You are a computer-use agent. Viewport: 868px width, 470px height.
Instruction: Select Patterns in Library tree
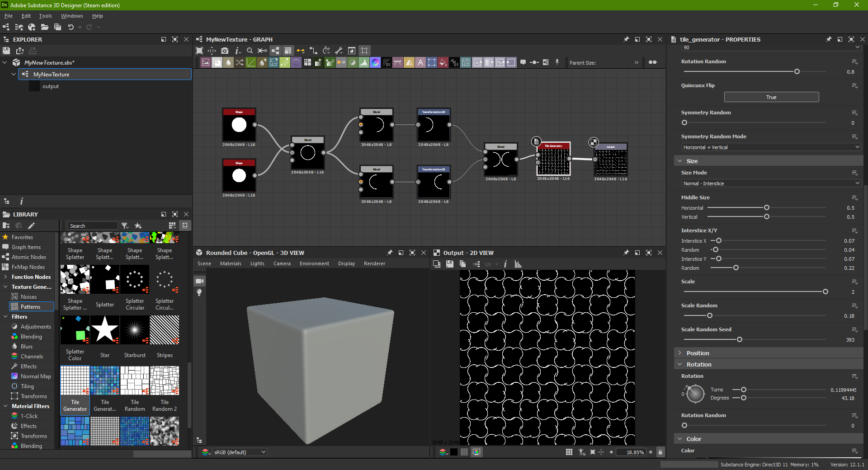31,307
